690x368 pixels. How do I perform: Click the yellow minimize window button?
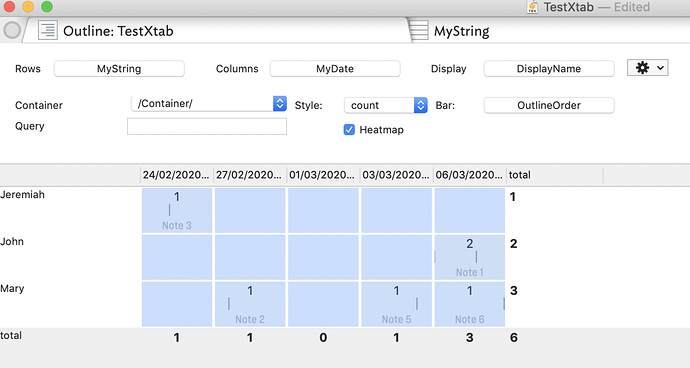tap(28, 7)
